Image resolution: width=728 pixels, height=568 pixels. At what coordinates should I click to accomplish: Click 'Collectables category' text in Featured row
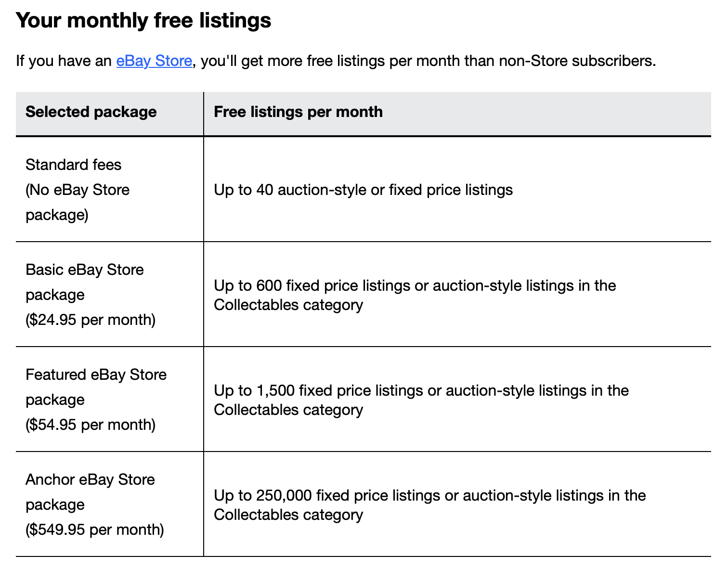288,410
